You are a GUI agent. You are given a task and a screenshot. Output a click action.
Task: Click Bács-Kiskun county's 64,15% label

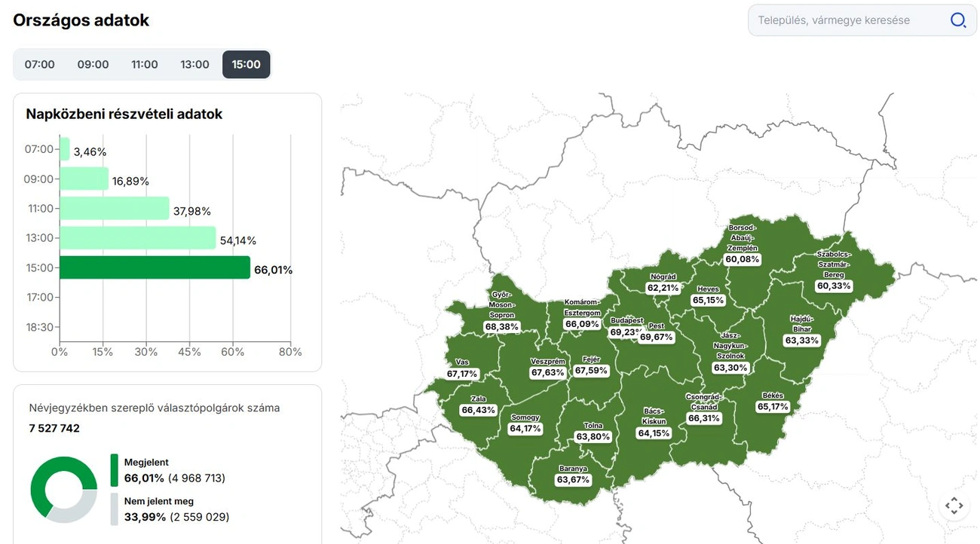[x=653, y=433]
